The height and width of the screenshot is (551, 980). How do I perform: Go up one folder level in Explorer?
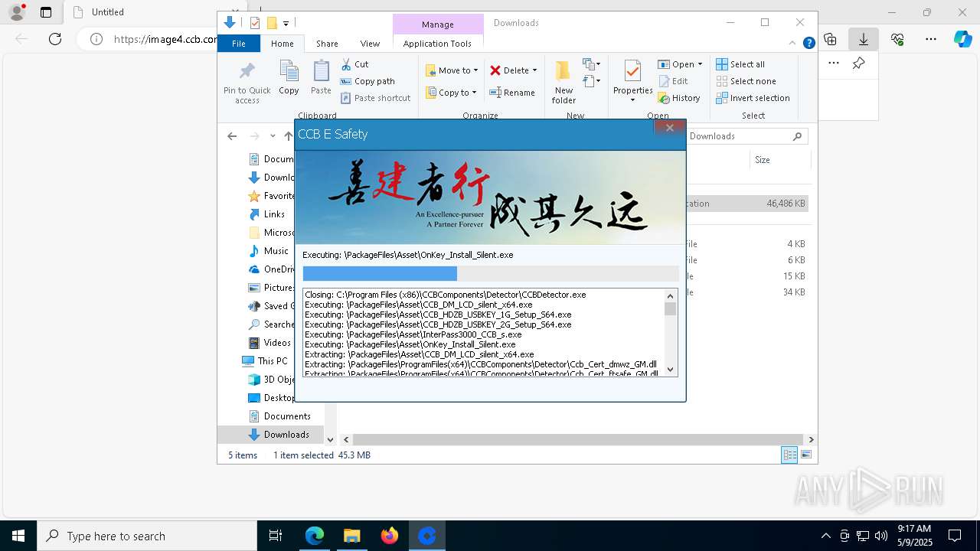click(x=289, y=136)
